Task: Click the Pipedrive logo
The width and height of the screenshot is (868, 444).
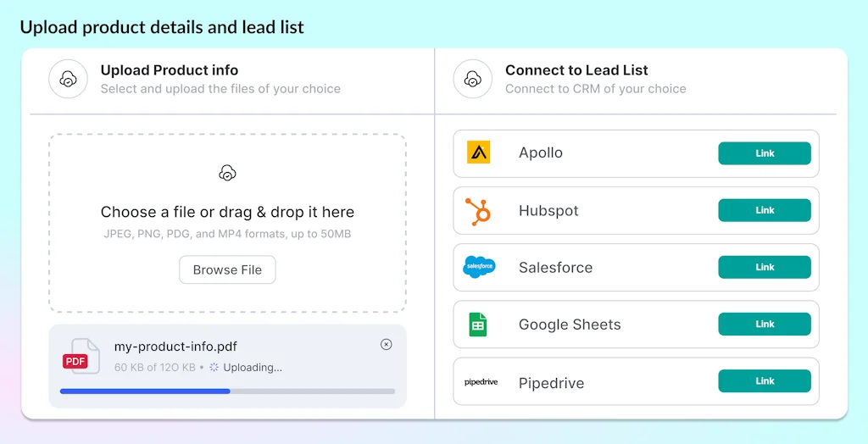Action: click(481, 382)
